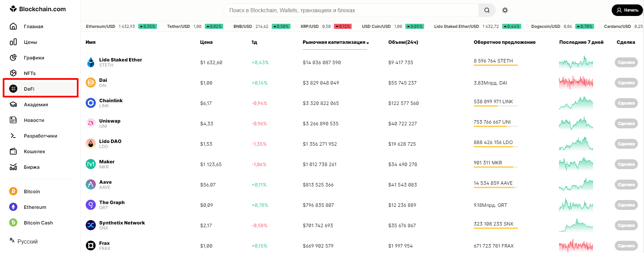Click the Maker 7-day sparkline chart
This screenshot has height=253, width=644.
pos(576,164)
